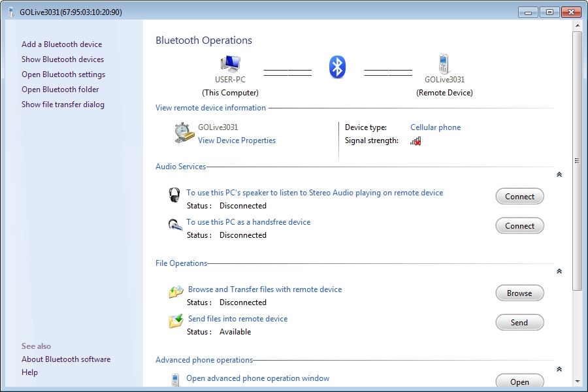Screen dimensions: 588x392
Task: Click the vertical scrollbar thumb
Action: [577, 161]
